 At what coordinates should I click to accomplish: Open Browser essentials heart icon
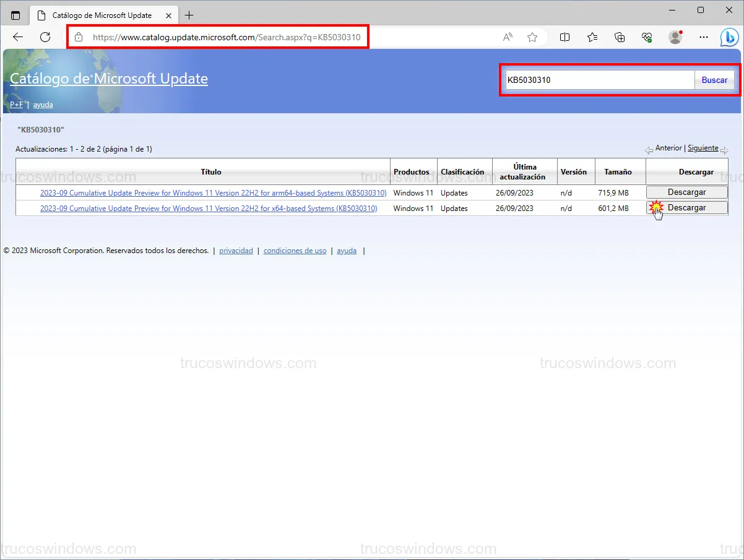[x=647, y=37]
